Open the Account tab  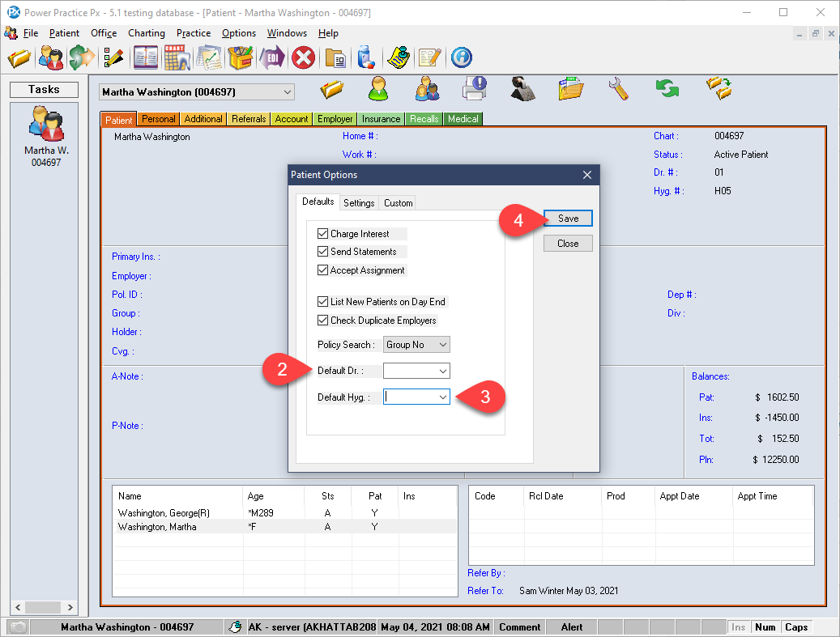tap(292, 119)
